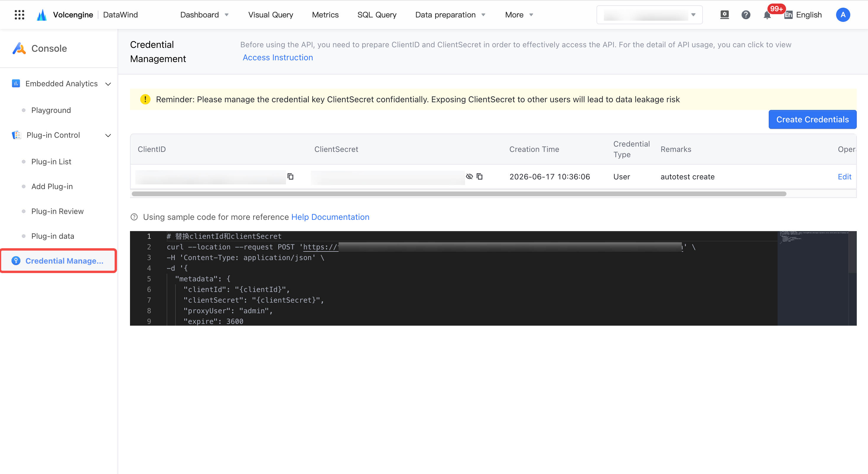Collapse the Embedded Analytics section
The image size is (868, 474).
108,84
